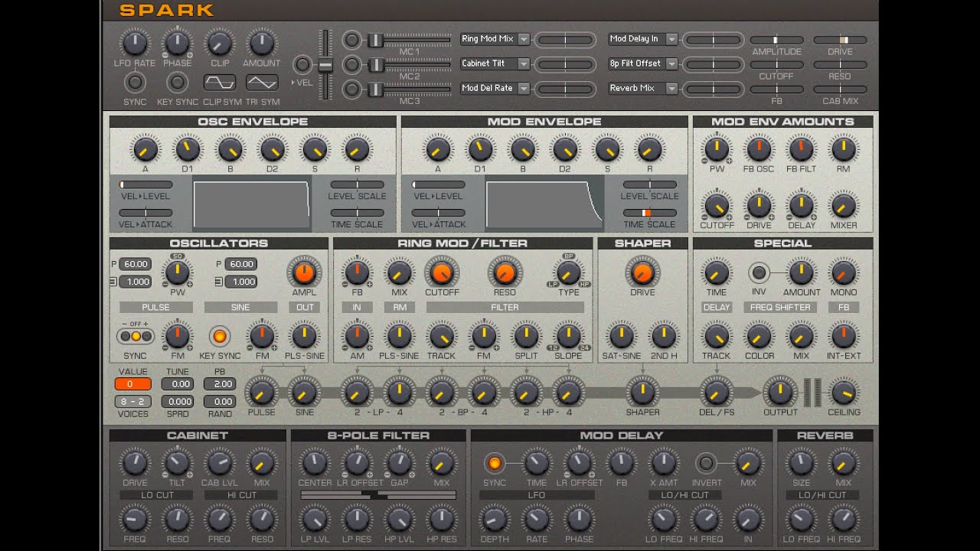The height and width of the screenshot is (551, 980).
Task: Click the oscillator SYNC three-way switch
Action: (x=135, y=336)
